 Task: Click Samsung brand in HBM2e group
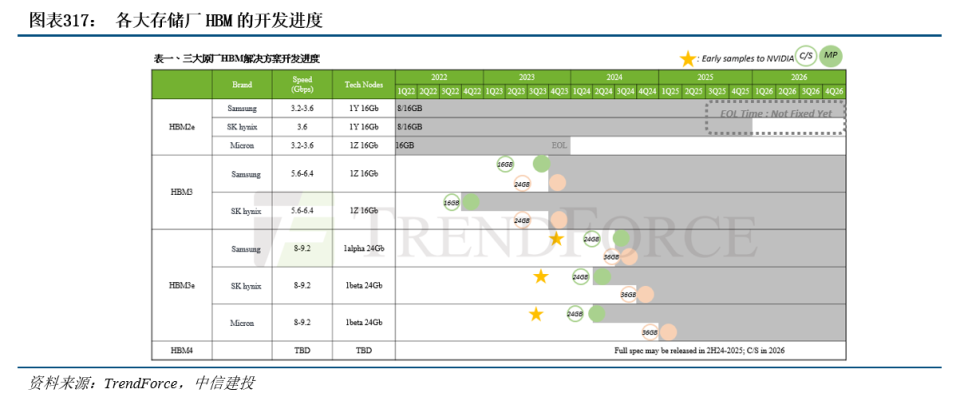pos(242,108)
